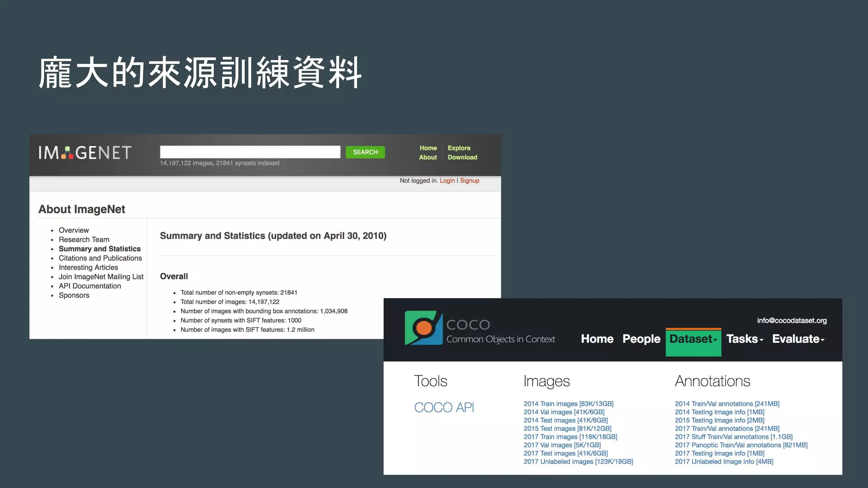
Task: Click info@cocodataset.org email link
Action: tap(792, 320)
